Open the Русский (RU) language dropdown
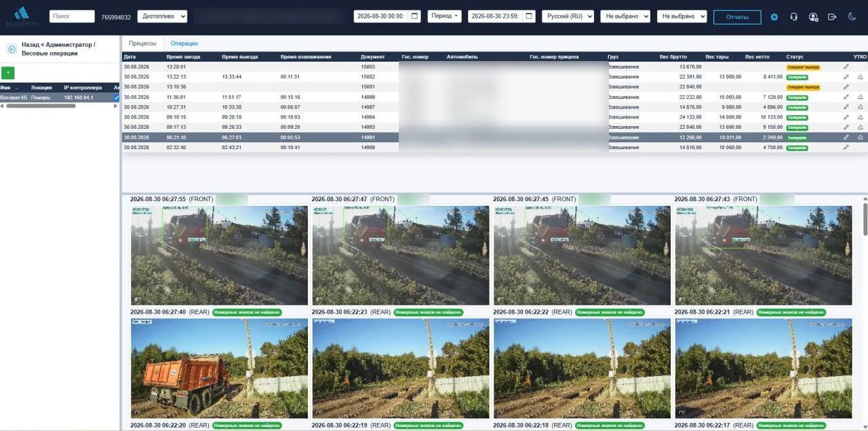 568,16
